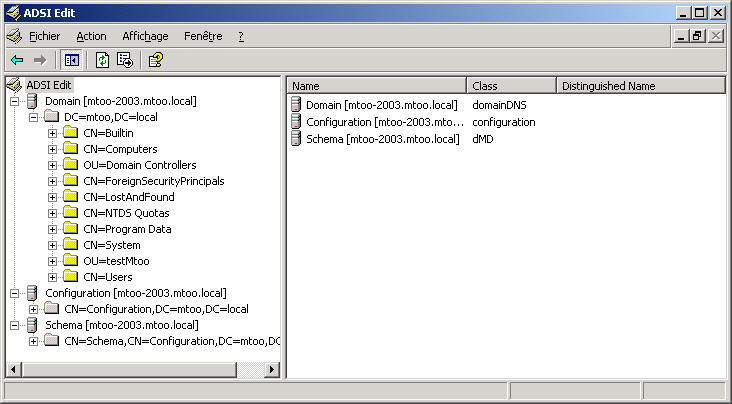
Task: Expand CN=Schema,CN=Configuration tree node
Action: coord(34,341)
